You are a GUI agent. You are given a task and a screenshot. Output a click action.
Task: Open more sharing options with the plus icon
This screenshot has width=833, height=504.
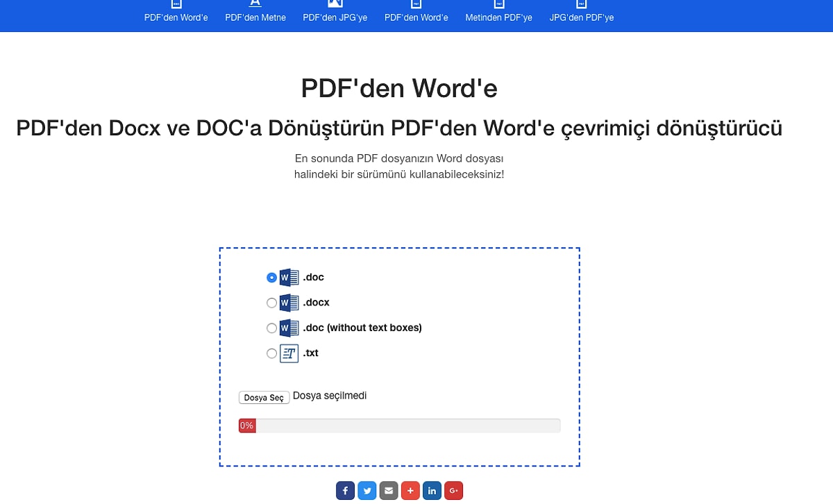point(410,491)
